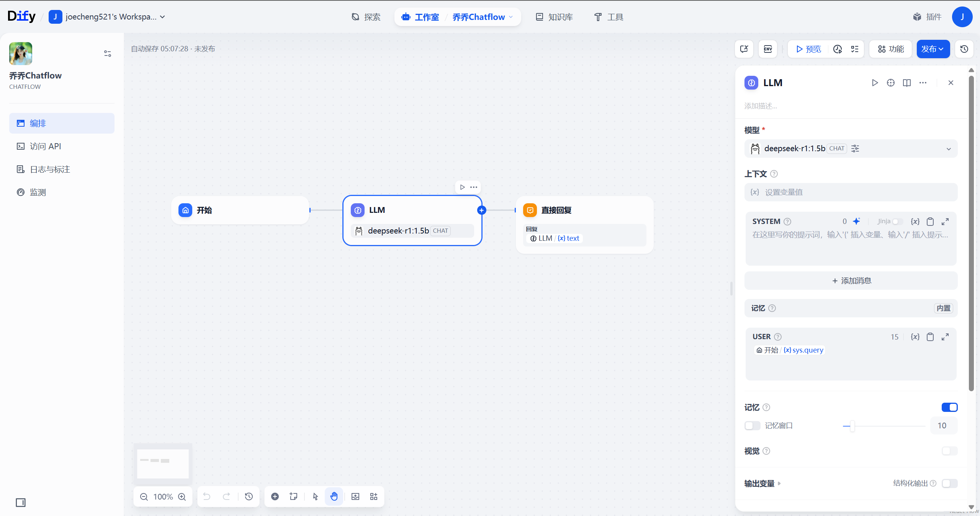Image resolution: width=980 pixels, height=516 pixels.
Task: Go to 工作室 studio tab
Action: pyautogui.click(x=420, y=17)
